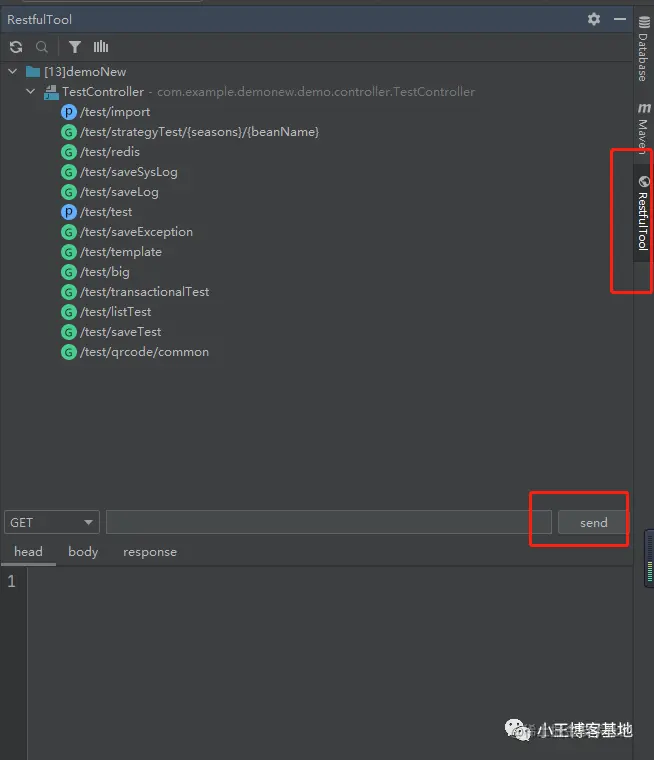Switch to the response tab
Image resolution: width=654 pixels, height=760 pixels.
[150, 552]
